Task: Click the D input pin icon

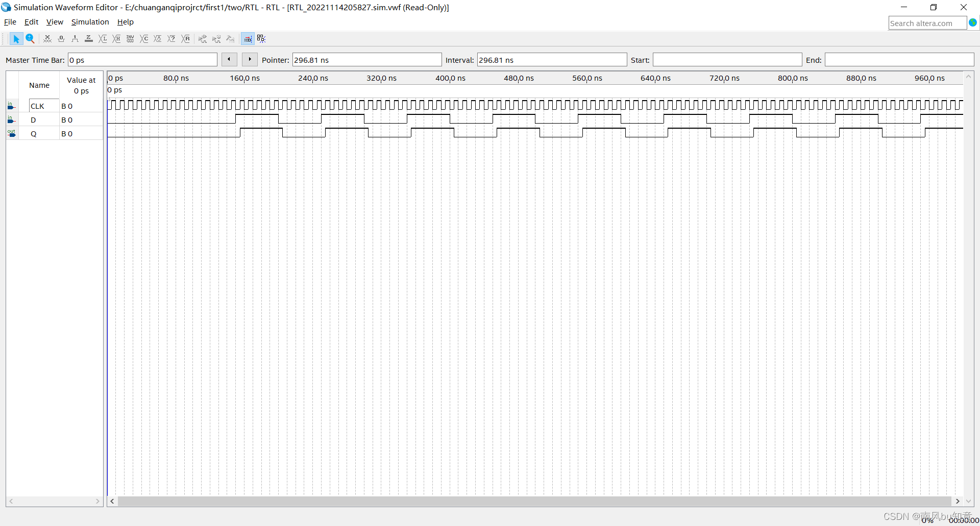Action: click(x=11, y=119)
